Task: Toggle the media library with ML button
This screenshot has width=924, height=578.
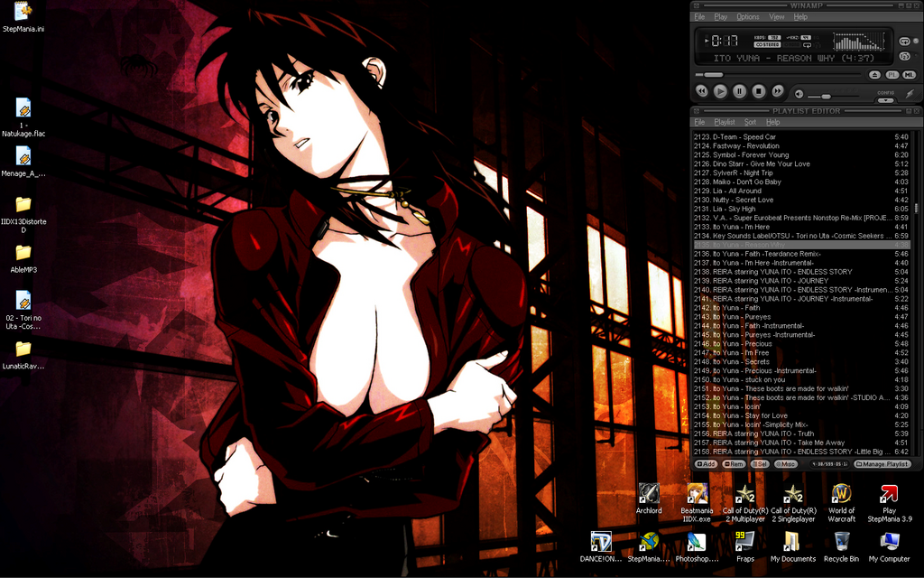Action: (x=909, y=74)
